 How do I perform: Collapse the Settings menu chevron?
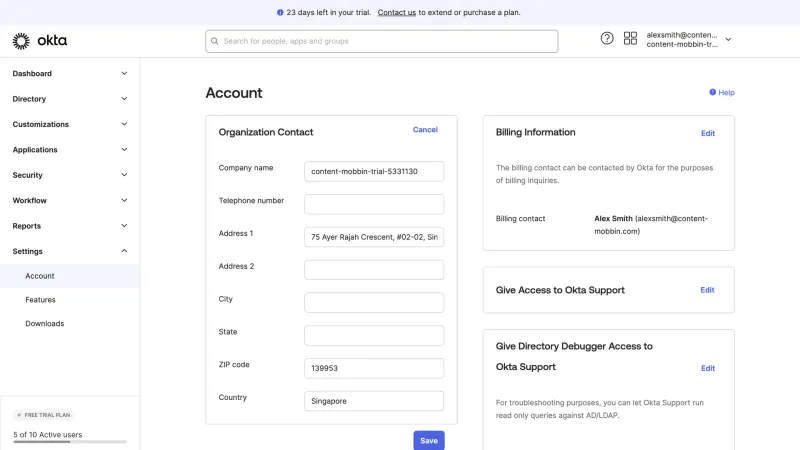click(x=124, y=251)
